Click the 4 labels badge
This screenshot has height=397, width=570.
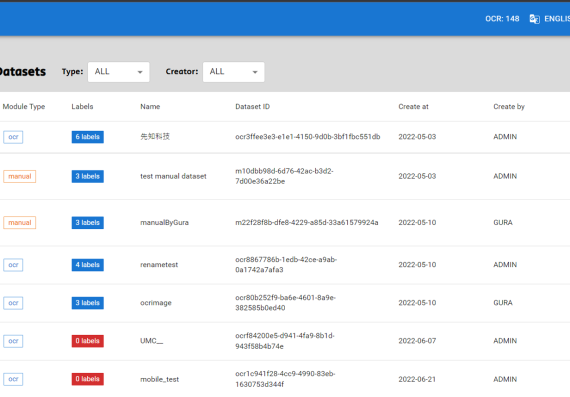(x=88, y=265)
